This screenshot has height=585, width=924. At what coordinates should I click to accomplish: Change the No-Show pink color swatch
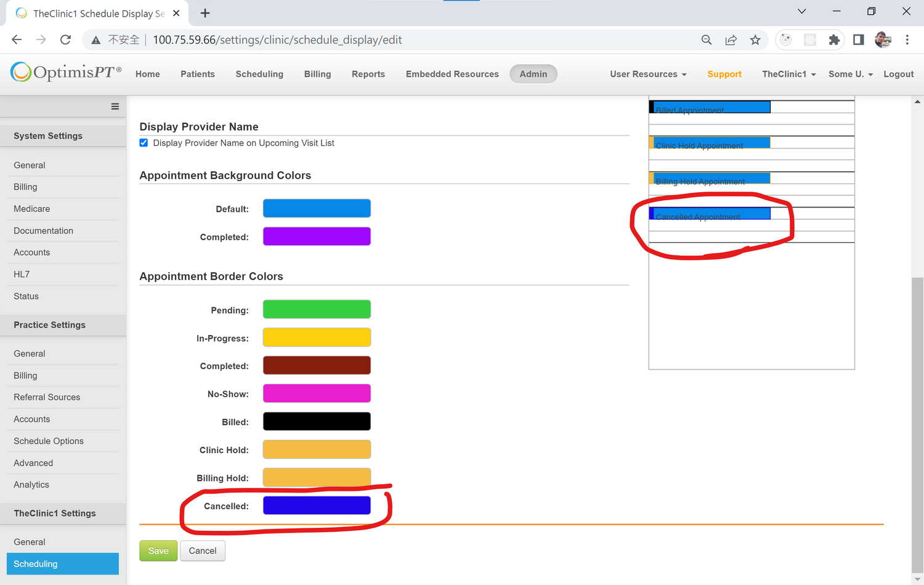point(317,393)
